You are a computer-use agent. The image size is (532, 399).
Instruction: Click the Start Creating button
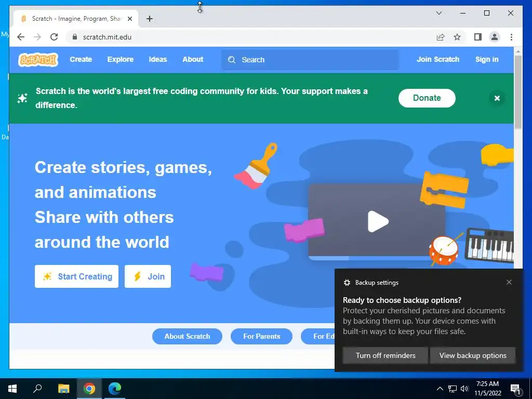click(x=76, y=276)
